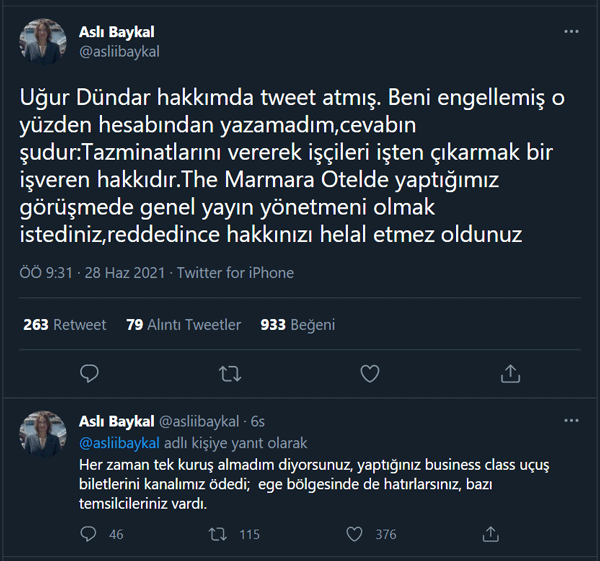Retweet the reply showing 115 retweets
This screenshot has width=600, height=561.
click(x=216, y=534)
